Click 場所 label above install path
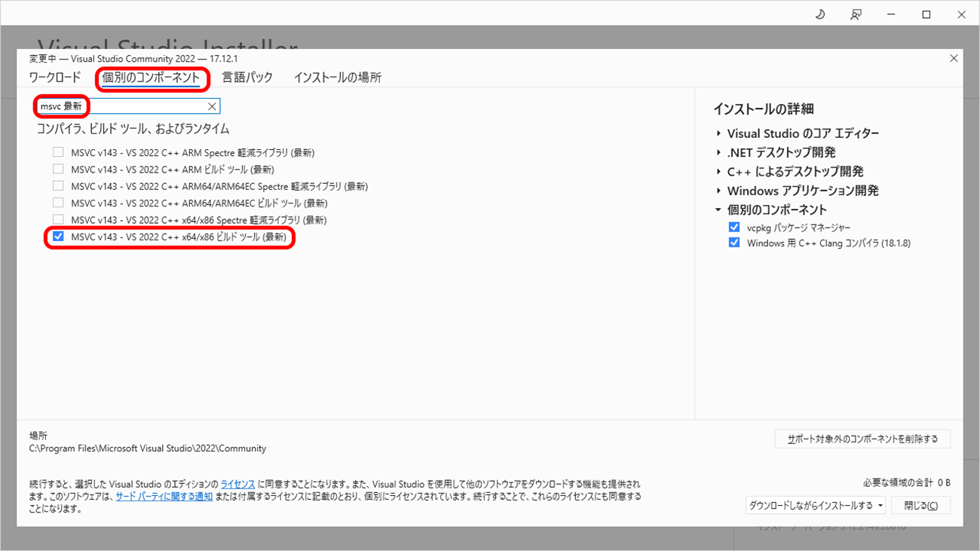980x551 pixels. coord(38,436)
